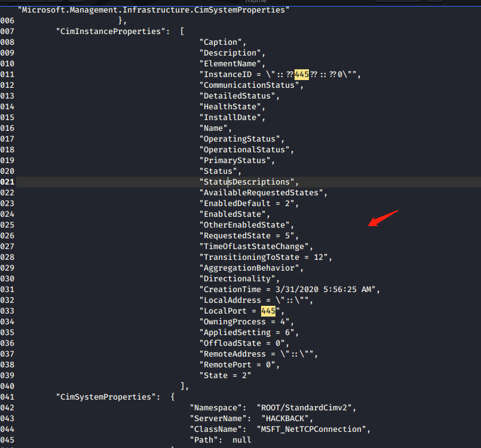The height and width of the screenshot is (448, 481).
Task: Click the highlighted 445 in the InstanceID line
Action: (x=302, y=74)
